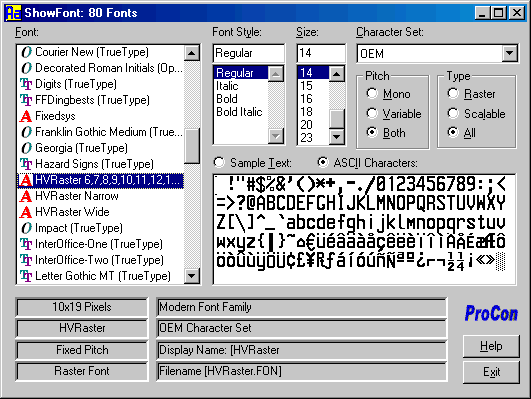
Task: Click the ShowFont app icon in title bar
Action: pos(13,13)
